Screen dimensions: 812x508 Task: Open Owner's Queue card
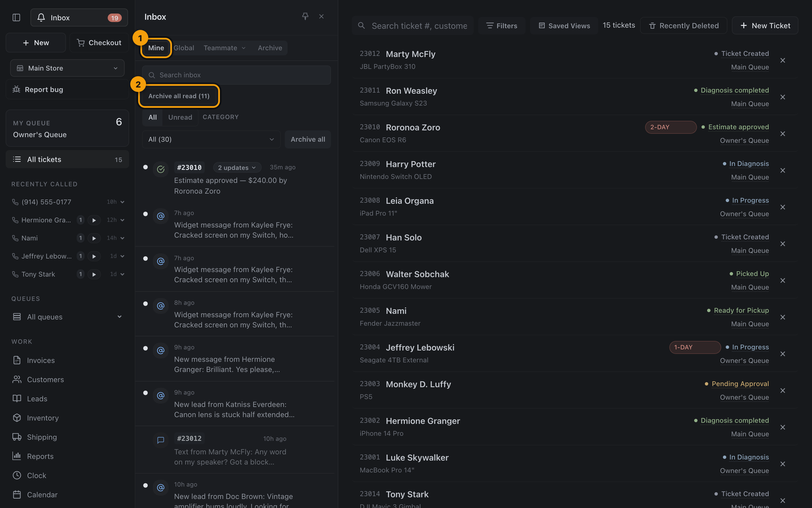(67, 128)
